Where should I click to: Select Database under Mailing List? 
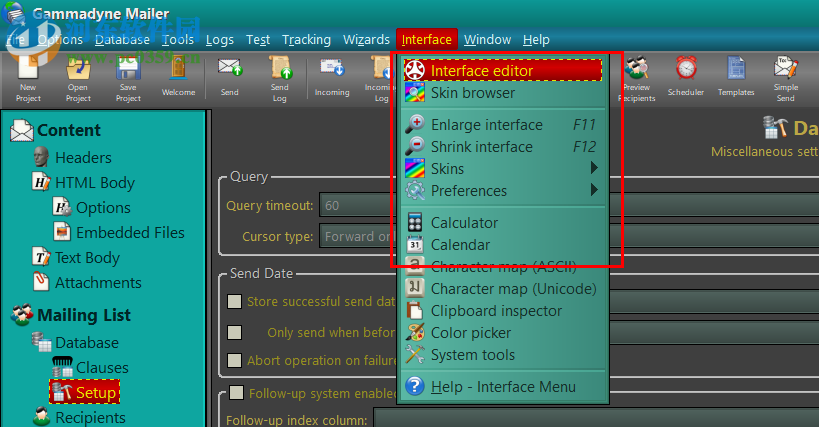pyautogui.click(x=87, y=342)
